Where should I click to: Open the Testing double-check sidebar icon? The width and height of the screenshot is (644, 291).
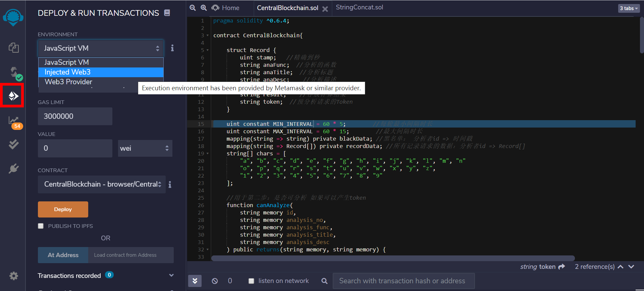pos(13,144)
